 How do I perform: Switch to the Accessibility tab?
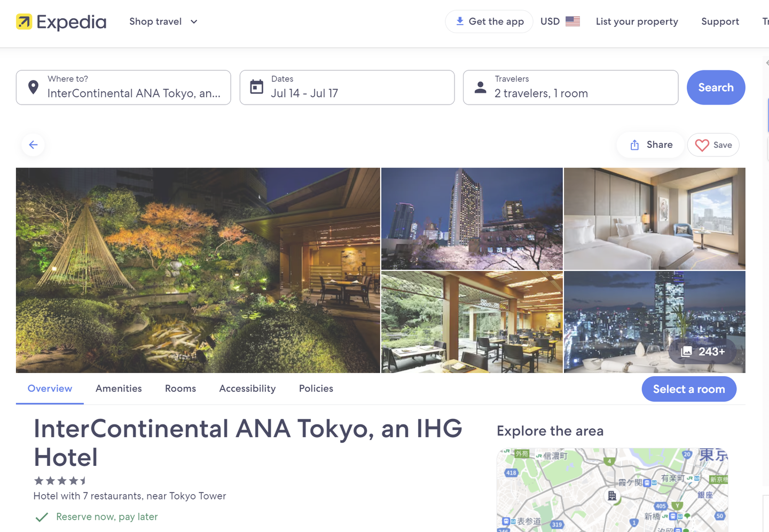(247, 389)
